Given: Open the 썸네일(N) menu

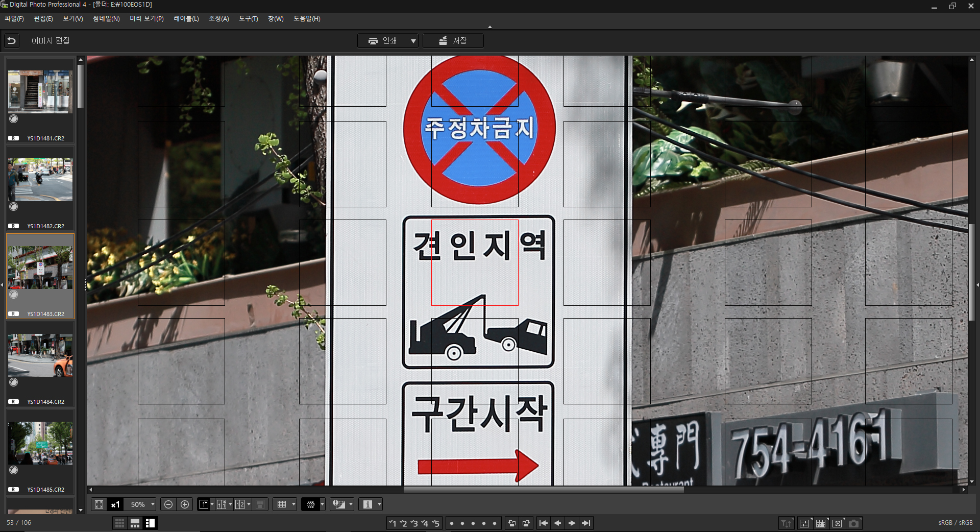Looking at the screenshot, I should point(106,19).
